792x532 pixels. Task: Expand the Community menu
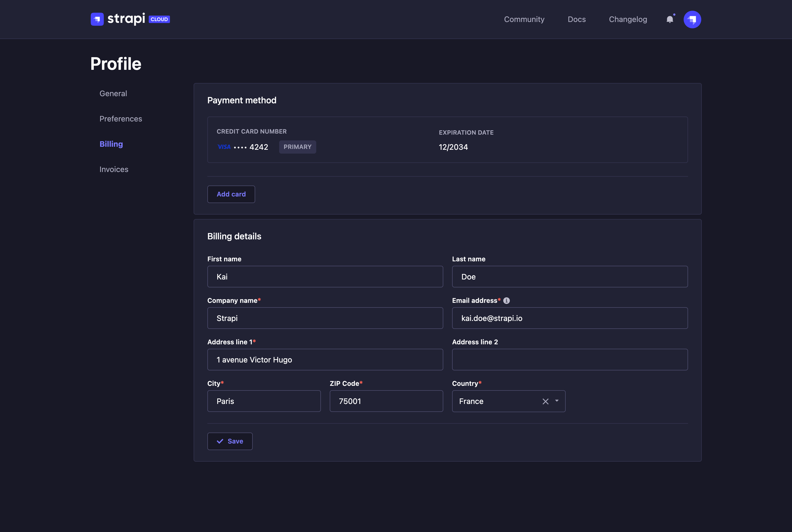click(x=524, y=19)
